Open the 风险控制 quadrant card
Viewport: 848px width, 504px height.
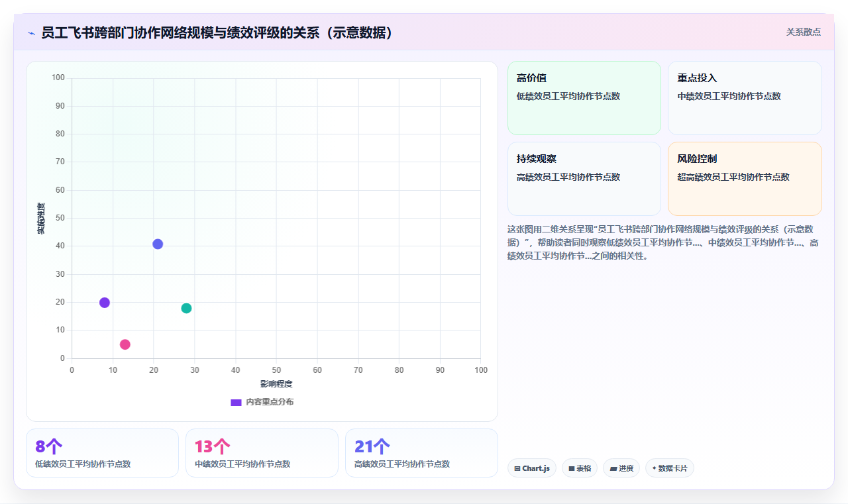point(745,179)
